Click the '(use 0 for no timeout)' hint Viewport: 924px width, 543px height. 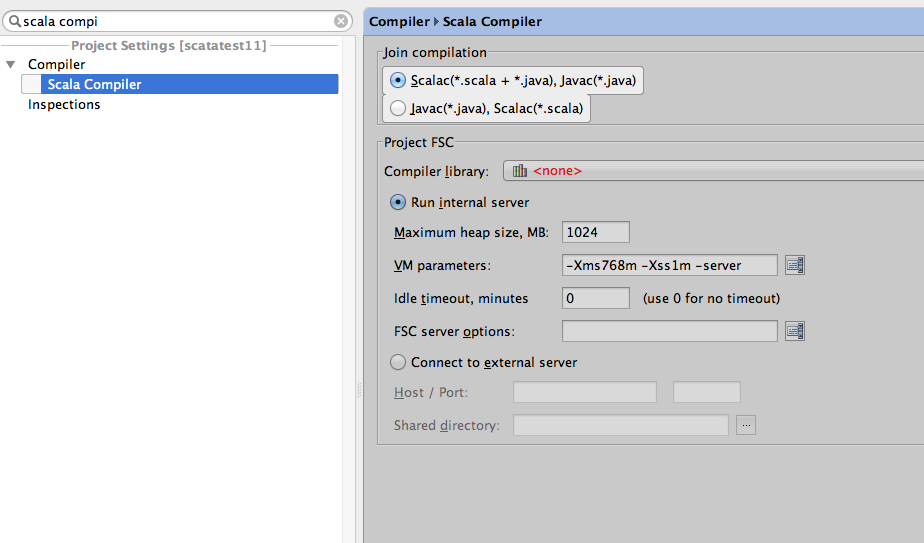coord(711,298)
